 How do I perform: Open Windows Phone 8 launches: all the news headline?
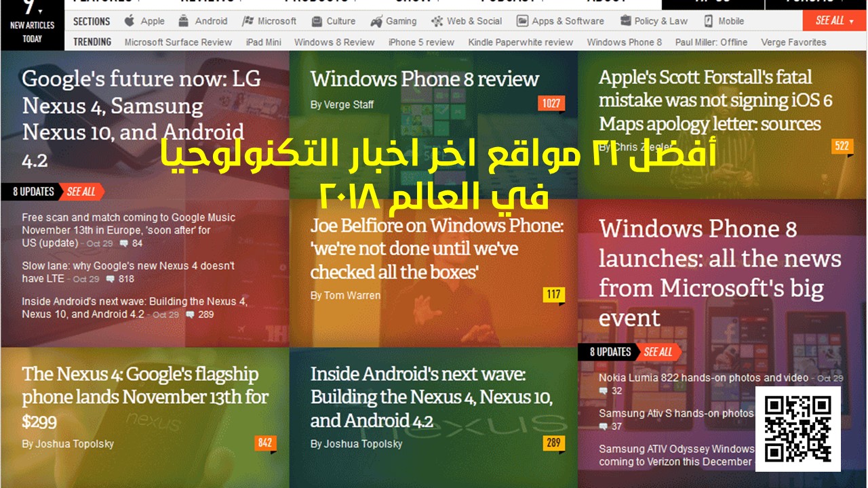[720, 273]
